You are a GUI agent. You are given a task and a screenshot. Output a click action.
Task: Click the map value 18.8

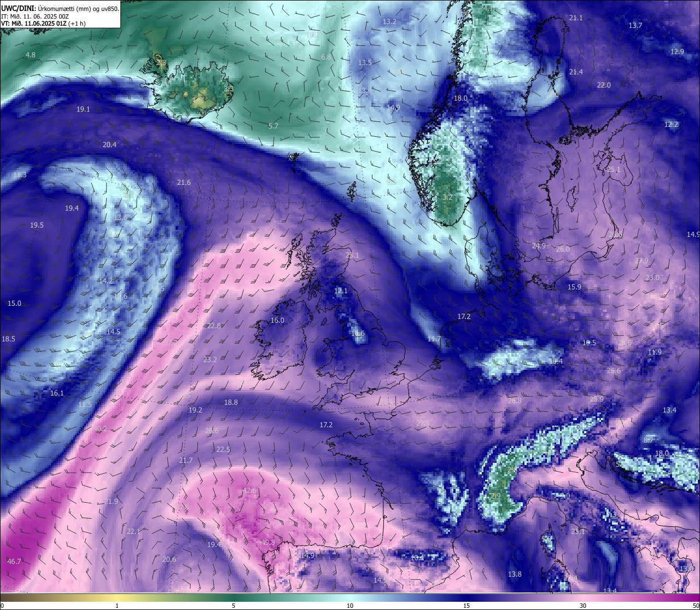[231, 403]
